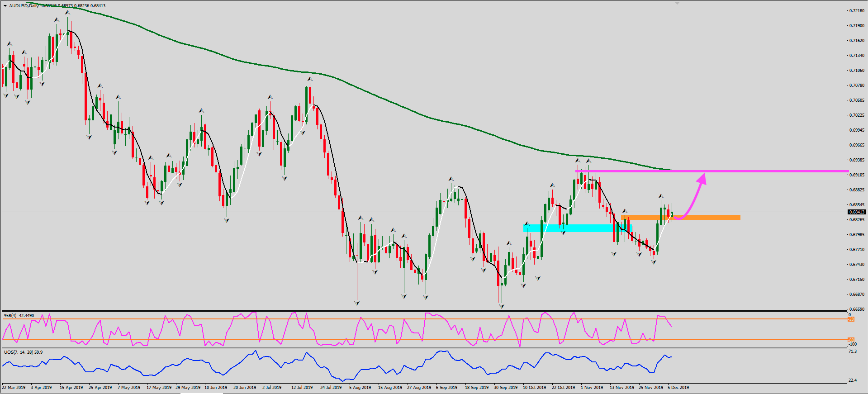The image size is (868, 394).
Task: Click the 0.67985 price axis label
Action: (857, 234)
